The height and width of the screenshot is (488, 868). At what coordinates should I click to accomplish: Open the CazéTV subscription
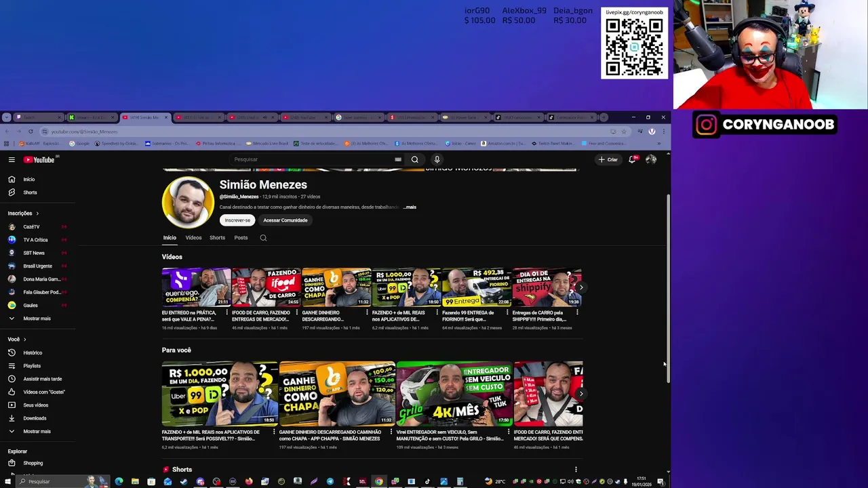pyautogui.click(x=31, y=227)
